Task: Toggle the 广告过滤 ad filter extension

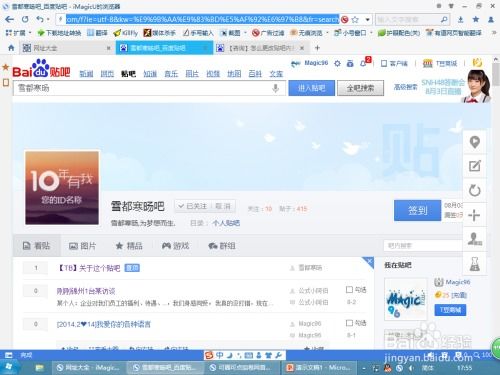Action: [x=268, y=33]
